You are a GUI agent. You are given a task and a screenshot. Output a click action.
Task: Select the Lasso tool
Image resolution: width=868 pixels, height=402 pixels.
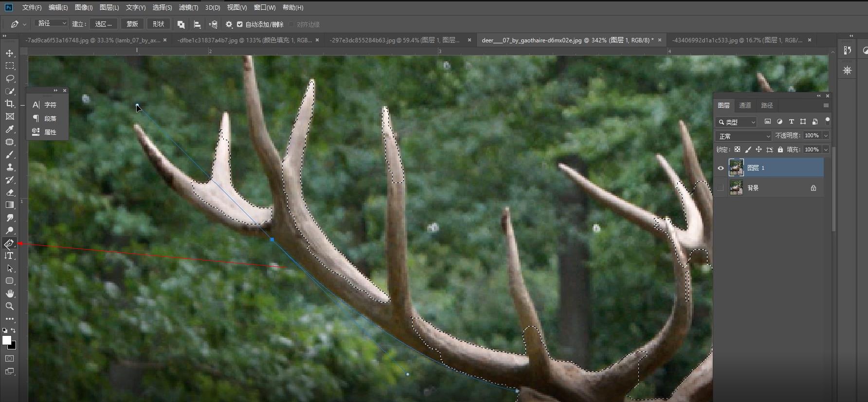coord(10,78)
